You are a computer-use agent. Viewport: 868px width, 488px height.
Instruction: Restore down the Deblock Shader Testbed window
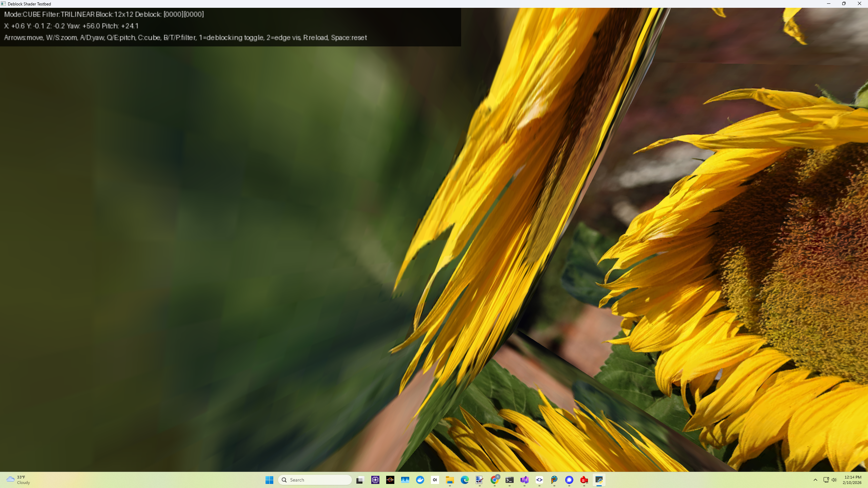(844, 4)
